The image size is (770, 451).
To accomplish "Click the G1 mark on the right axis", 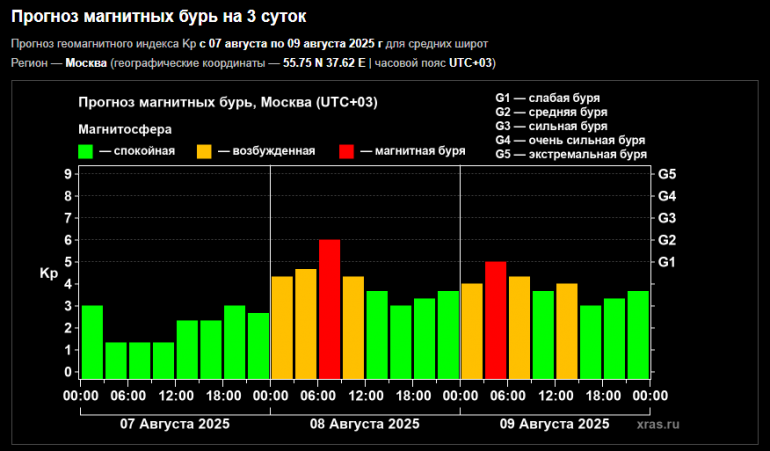I will click(668, 262).
